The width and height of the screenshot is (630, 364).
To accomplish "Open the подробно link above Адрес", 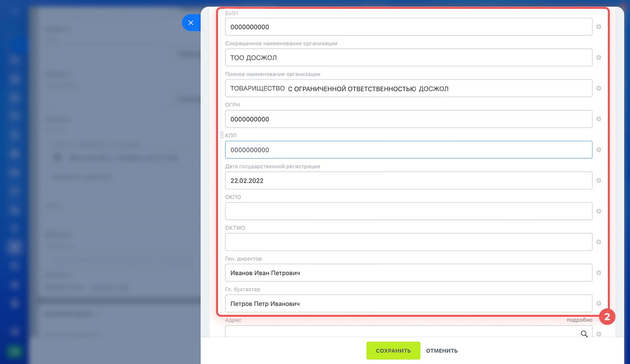I will (579, 320).
